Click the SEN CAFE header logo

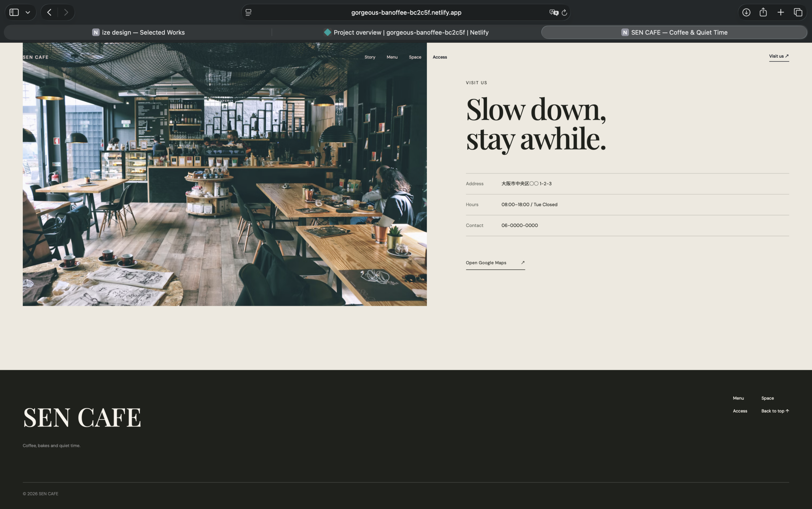tap(36, 57)
